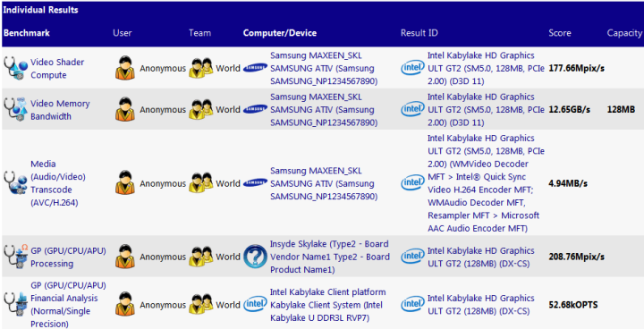Image resolution: width=644 pixels, height=329 pixels.
Task: Click the Intel logo beside Intel Kabylake Client platform
Action: pos(255,304)
